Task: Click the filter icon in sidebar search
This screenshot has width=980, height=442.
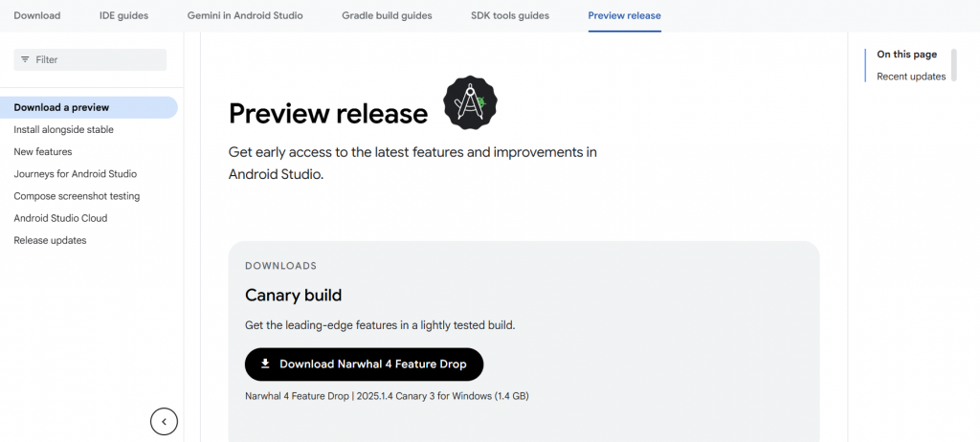Action: (x=25, y=59)
